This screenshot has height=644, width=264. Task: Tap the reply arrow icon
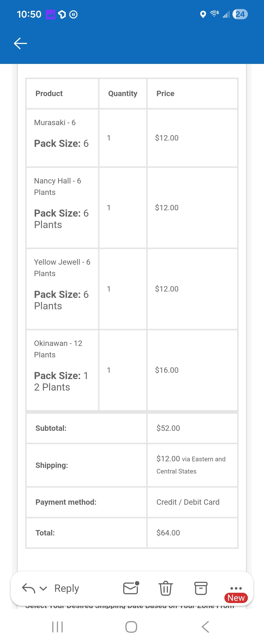click(x=28, y=588)
